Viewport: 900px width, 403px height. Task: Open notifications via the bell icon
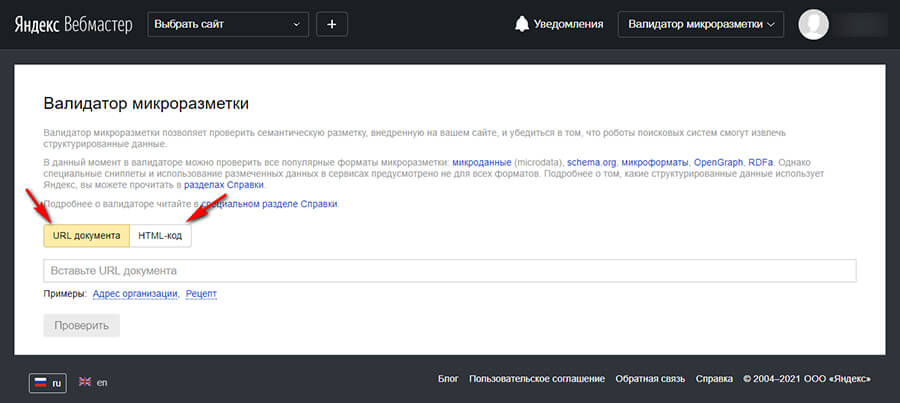[521, 24]
